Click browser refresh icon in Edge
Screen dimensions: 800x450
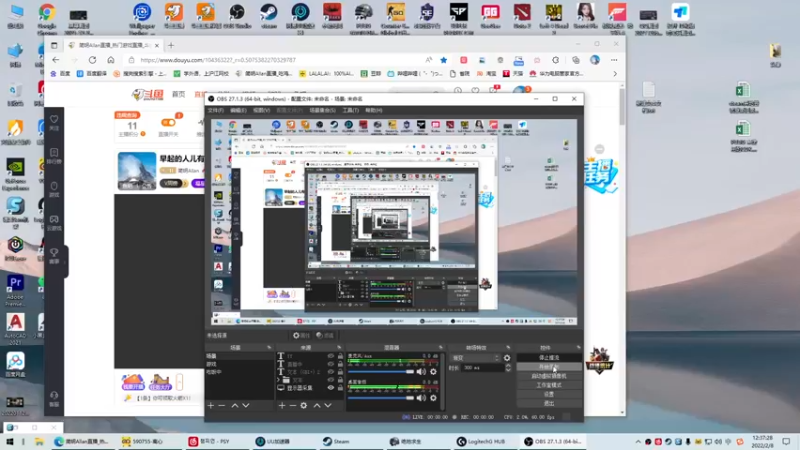(x=92, y=60)
